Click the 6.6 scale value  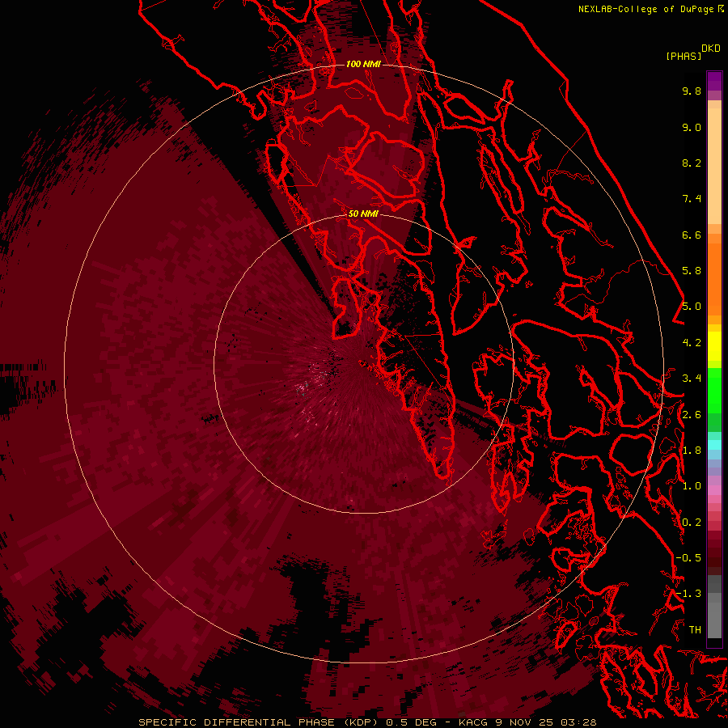(x=692, y=235)
